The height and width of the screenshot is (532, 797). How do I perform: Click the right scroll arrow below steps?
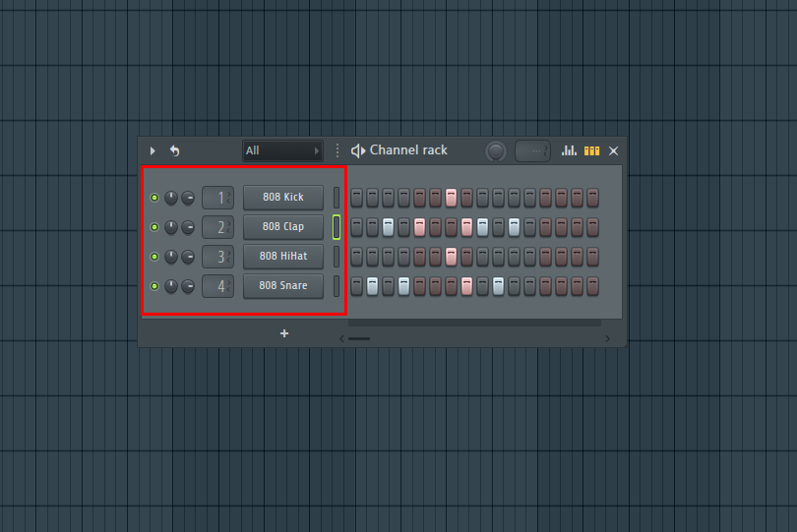pos(607,338)
